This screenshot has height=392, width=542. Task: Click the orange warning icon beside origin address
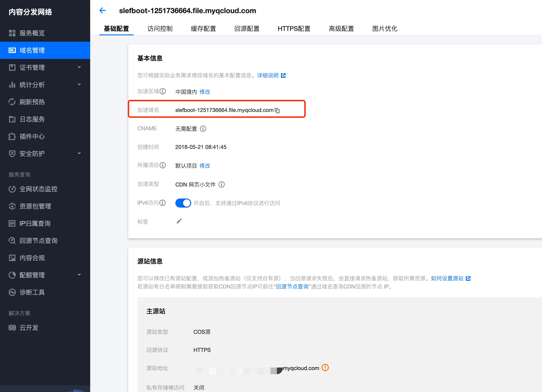[325, 368]
